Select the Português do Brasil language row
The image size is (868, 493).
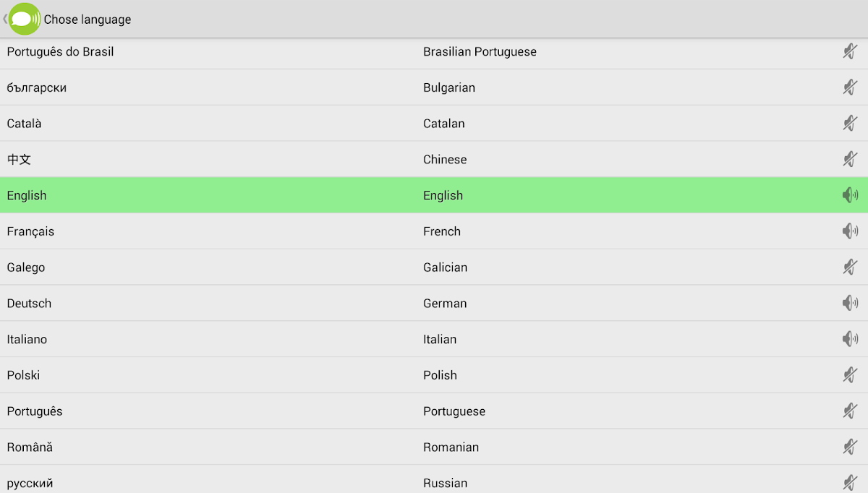tap(60, 52)
